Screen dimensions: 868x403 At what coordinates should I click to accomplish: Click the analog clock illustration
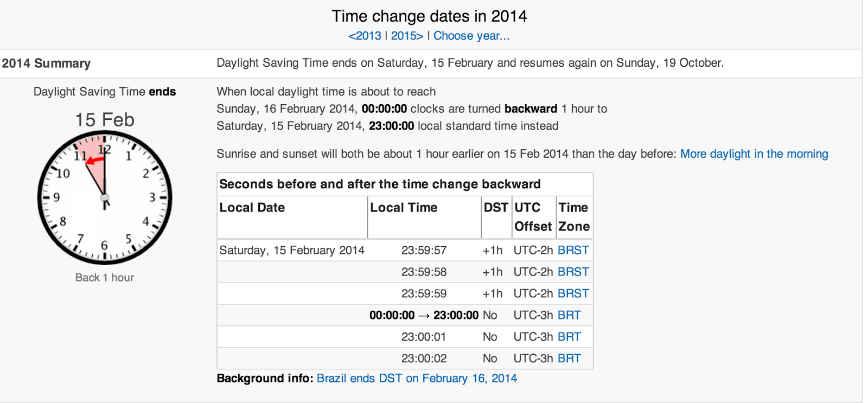[104, 198]
